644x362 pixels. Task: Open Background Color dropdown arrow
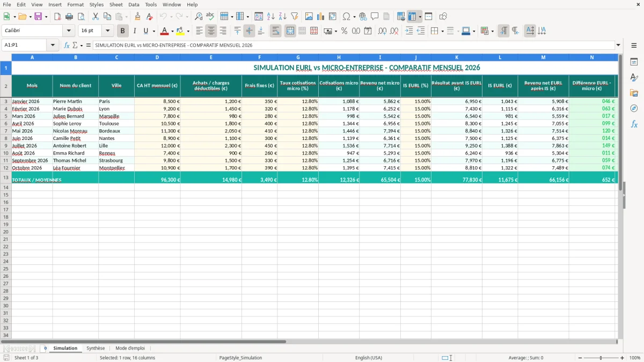[188, 31]
